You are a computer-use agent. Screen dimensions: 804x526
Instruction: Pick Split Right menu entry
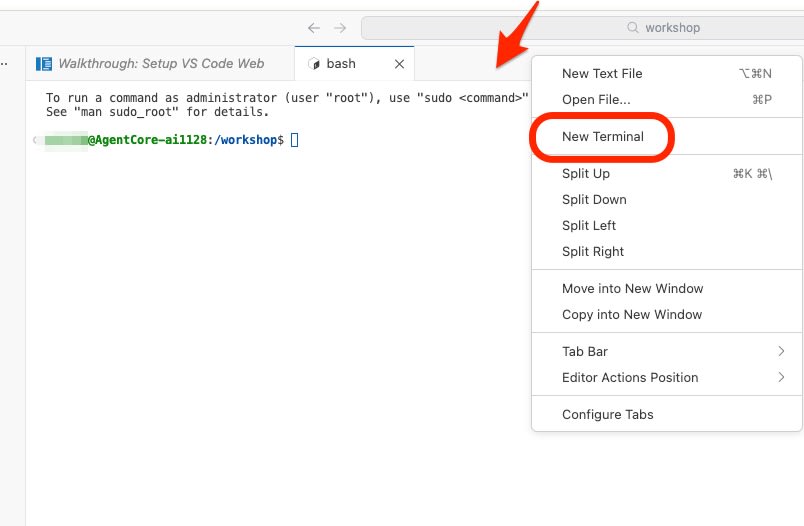[x=593, y=252]
